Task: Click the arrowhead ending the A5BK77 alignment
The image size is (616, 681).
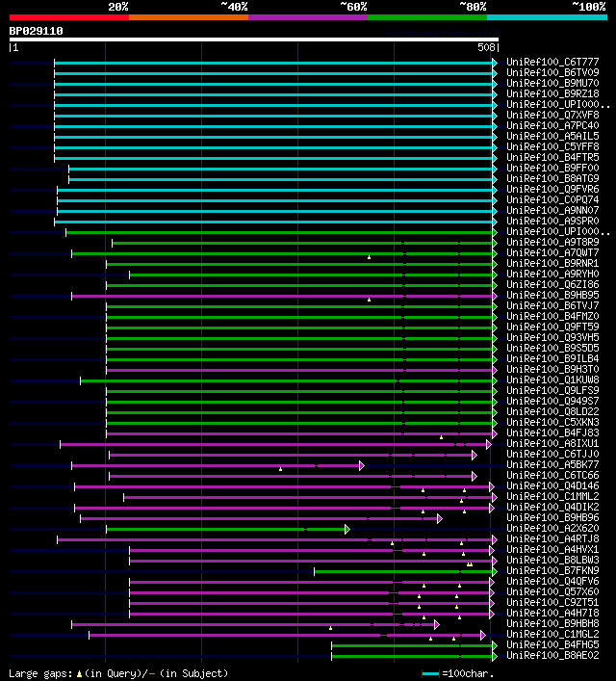Action: click(x=362, y=466)
